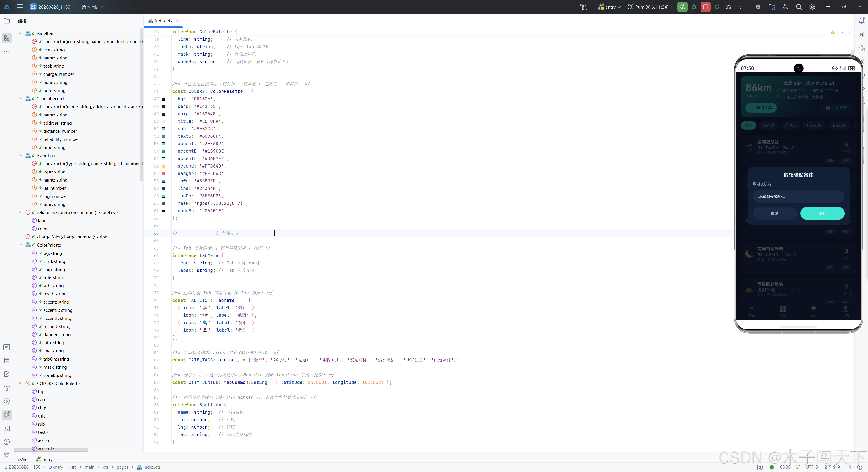Viewport: 868px width, 472px height.
Task: Click the UTF-8 encoding in status bar
Action: click(812, 467)
